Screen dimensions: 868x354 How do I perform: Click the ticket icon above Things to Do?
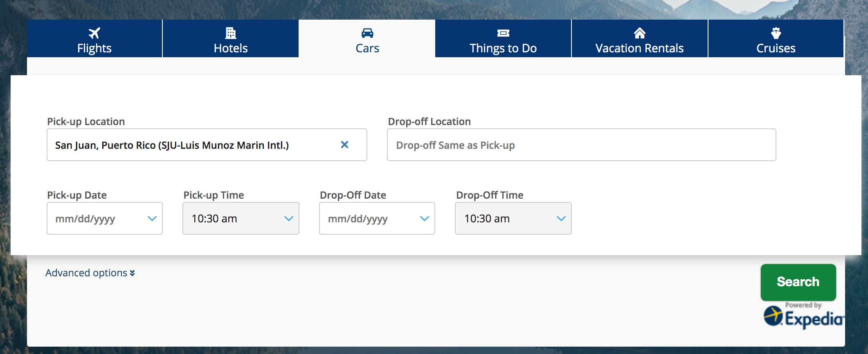(x=503, y=33)
